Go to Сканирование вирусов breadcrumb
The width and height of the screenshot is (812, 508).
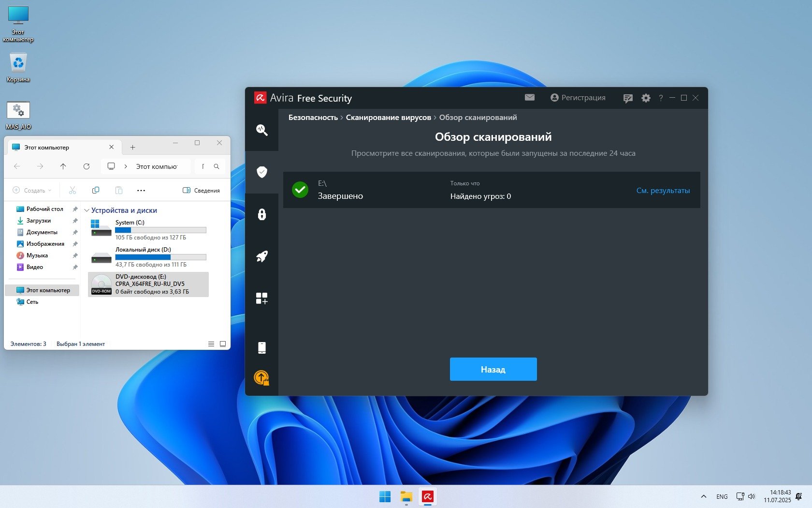[x=389, y=118]
